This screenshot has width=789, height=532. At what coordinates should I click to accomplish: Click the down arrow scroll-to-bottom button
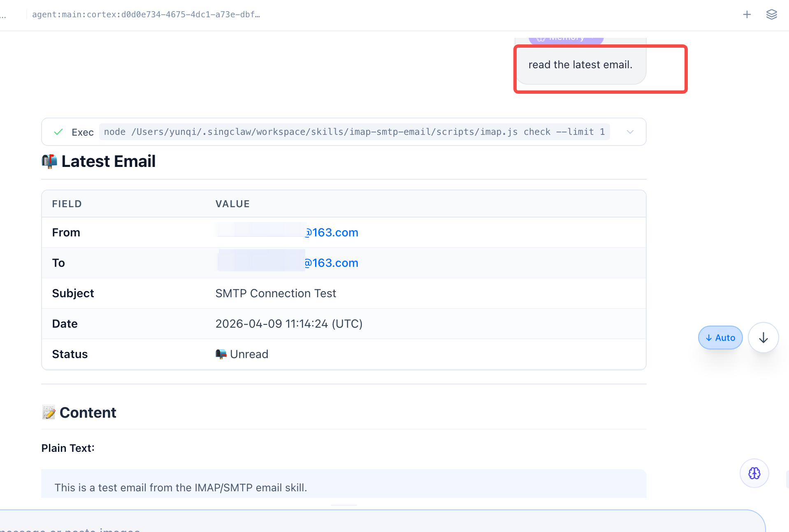tap(763, 338)
